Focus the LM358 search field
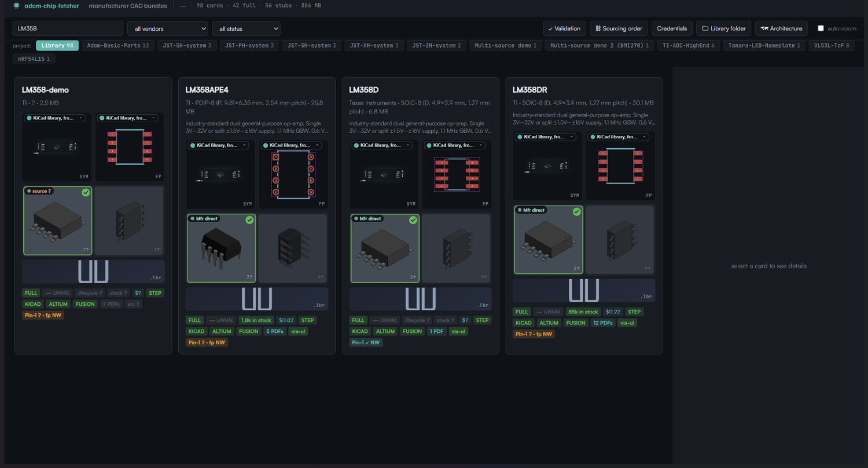The image size is (868, 468). (68, 28)
